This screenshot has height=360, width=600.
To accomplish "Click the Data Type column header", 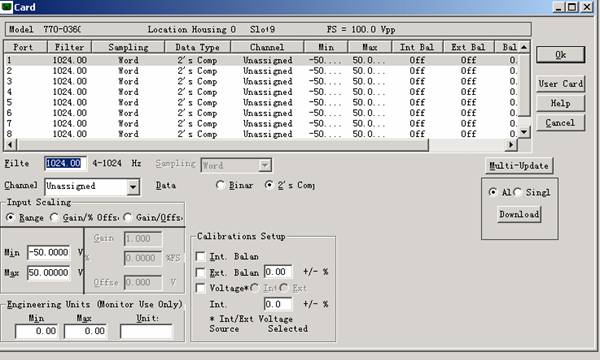I will coord(197,47).
